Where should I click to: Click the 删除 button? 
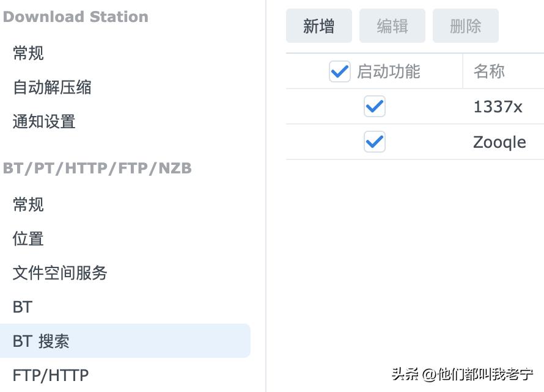[x=465, y=26]
